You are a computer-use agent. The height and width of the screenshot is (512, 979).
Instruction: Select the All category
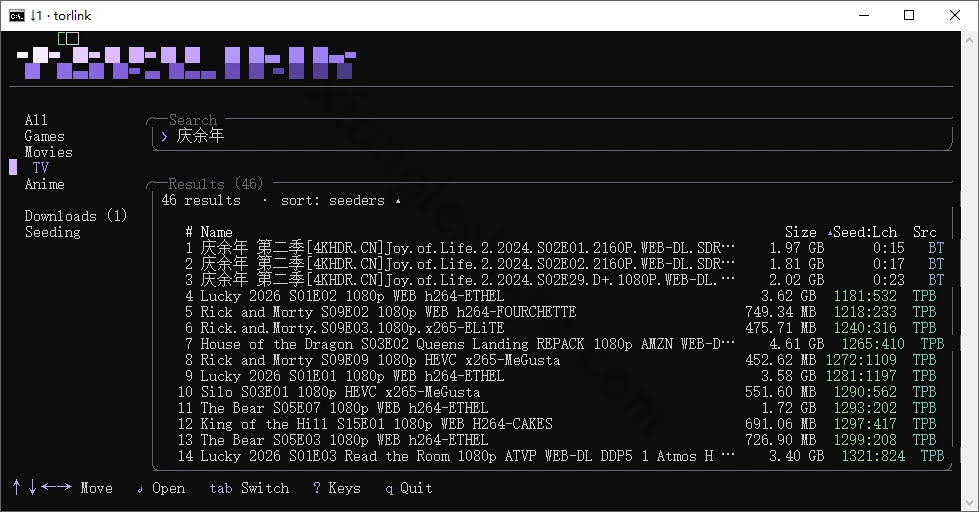pyautogui.click(x=36, y=120)
